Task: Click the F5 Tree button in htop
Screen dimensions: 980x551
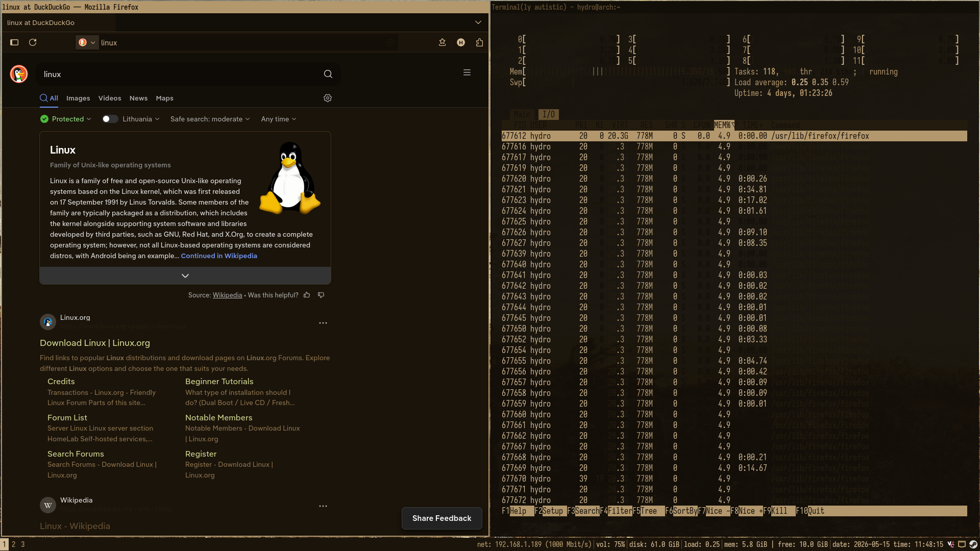Action: click(x=649, y=511)
